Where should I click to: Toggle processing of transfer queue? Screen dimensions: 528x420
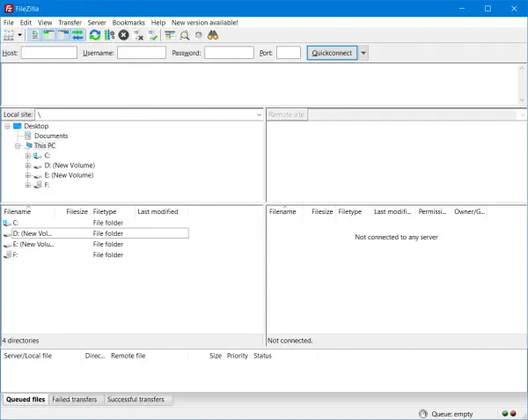point(109,35)
